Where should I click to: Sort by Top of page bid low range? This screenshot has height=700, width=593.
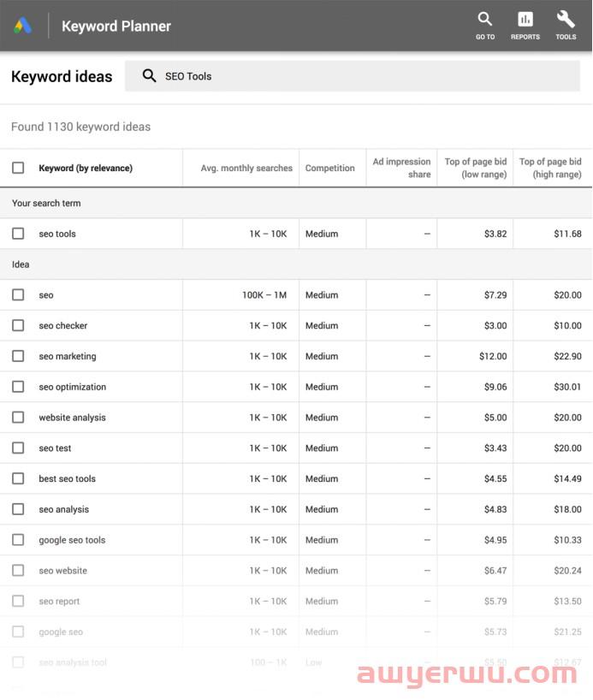[476, 168]
